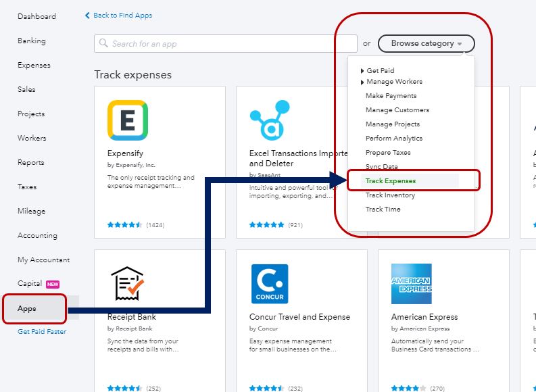Screen dimensions: 536x392
Task: Open Workers in sidebar
Action: click(32, 138)
